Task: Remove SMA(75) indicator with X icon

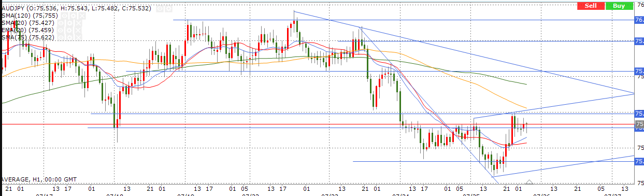Action: pyautogui.click(x=78, y=38)
